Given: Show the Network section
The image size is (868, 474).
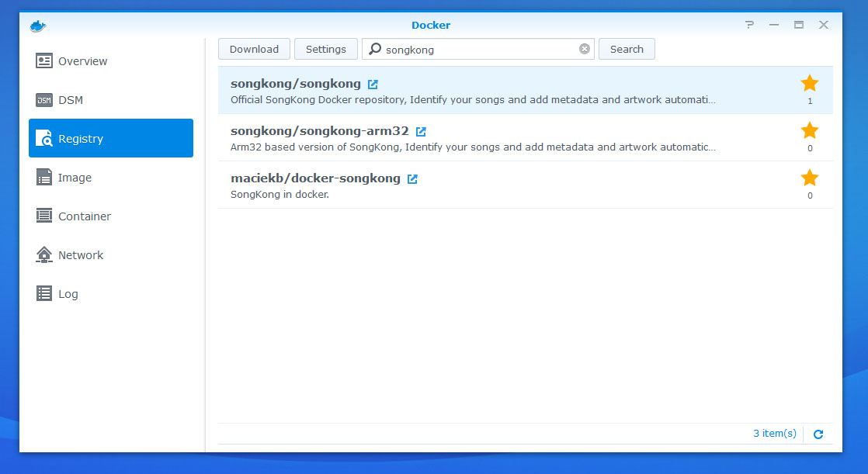Looking at the screenshot, I should pos(111,254).
